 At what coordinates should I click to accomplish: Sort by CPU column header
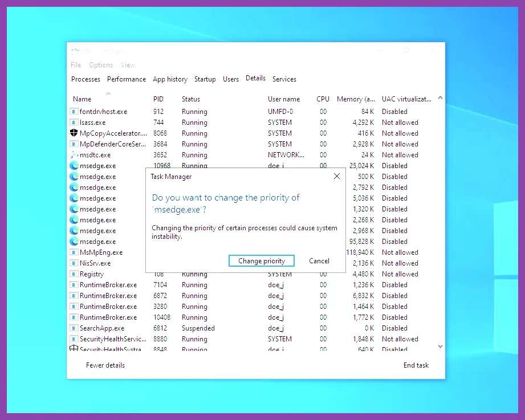[x=323, y=99]
